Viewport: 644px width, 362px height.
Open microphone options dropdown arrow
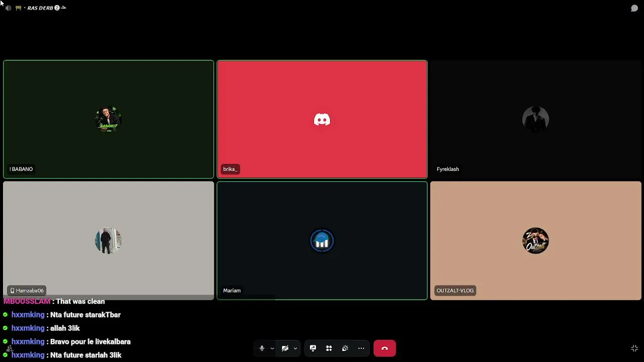pyautogui.click(x=272, y=348)
